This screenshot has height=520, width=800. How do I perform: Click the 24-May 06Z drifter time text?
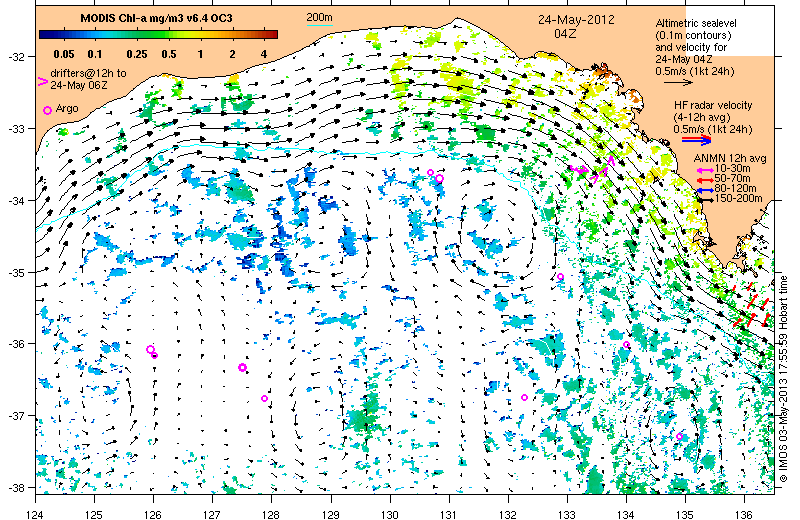pos(79,86)
